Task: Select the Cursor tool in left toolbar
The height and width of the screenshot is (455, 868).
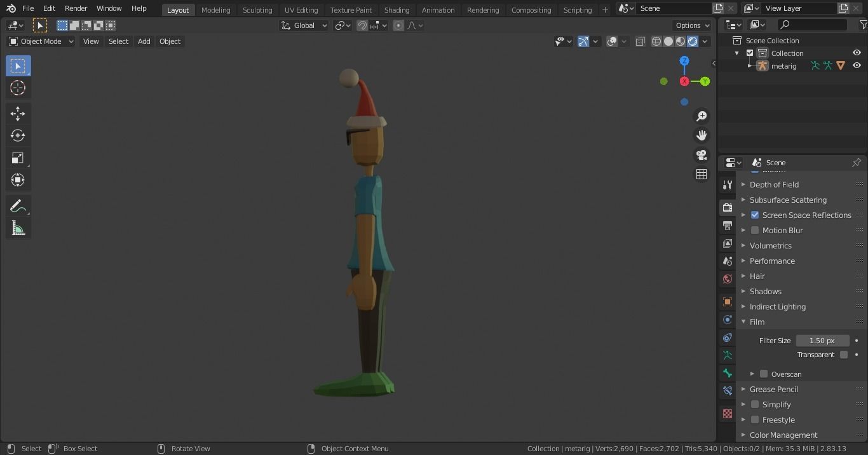Action: (18, 88)
